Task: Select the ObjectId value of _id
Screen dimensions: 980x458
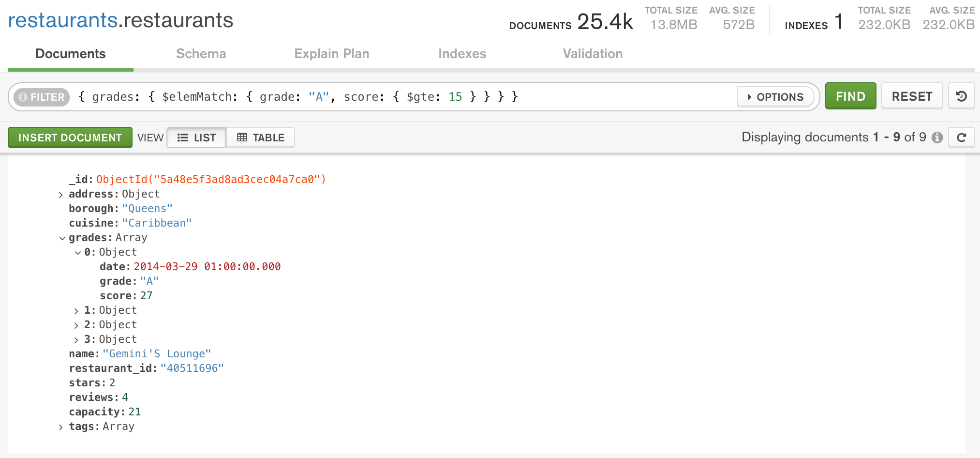Action: 211,180
